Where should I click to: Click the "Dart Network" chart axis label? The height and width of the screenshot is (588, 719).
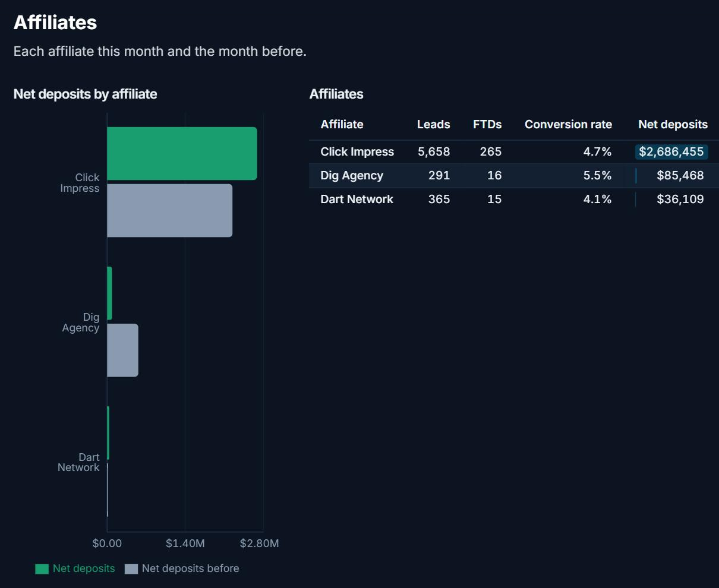pos(78,462)
